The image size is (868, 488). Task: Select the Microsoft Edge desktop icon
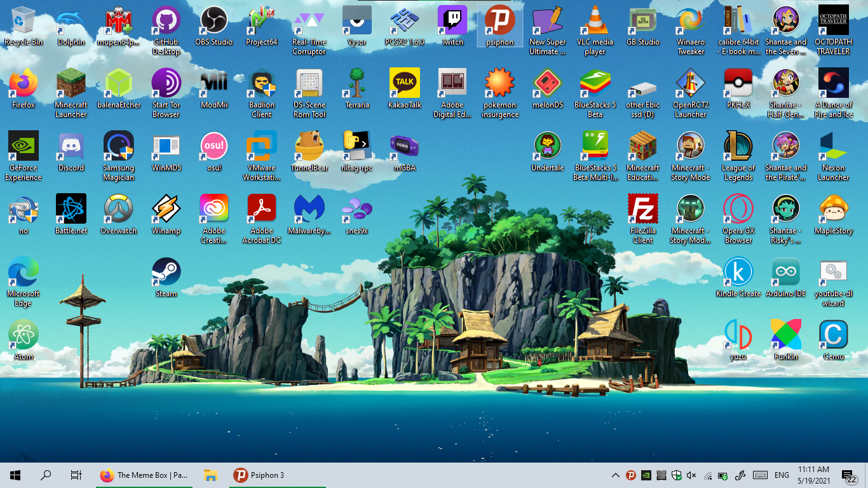tap(24, 282)
